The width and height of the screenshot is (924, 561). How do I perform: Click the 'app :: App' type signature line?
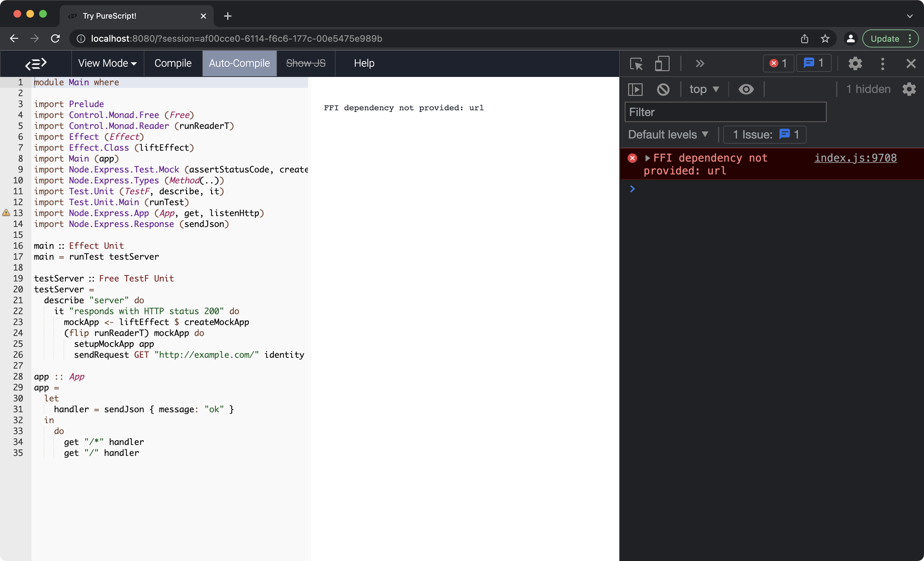(59, 377)
